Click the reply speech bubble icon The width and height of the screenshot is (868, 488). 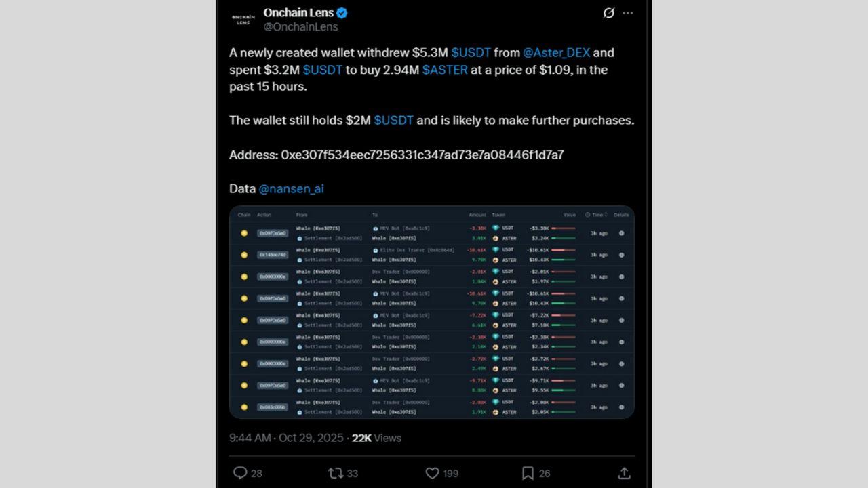(240, 473)
